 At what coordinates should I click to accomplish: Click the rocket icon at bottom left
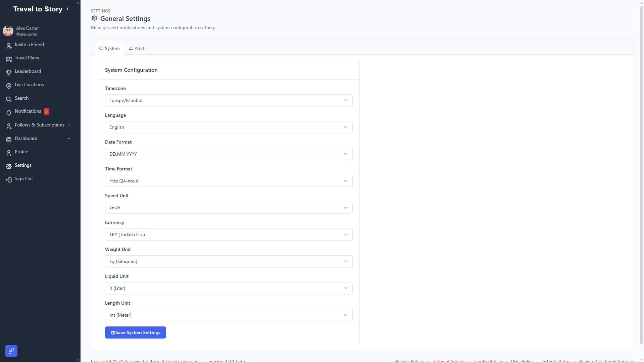point(11,351)
